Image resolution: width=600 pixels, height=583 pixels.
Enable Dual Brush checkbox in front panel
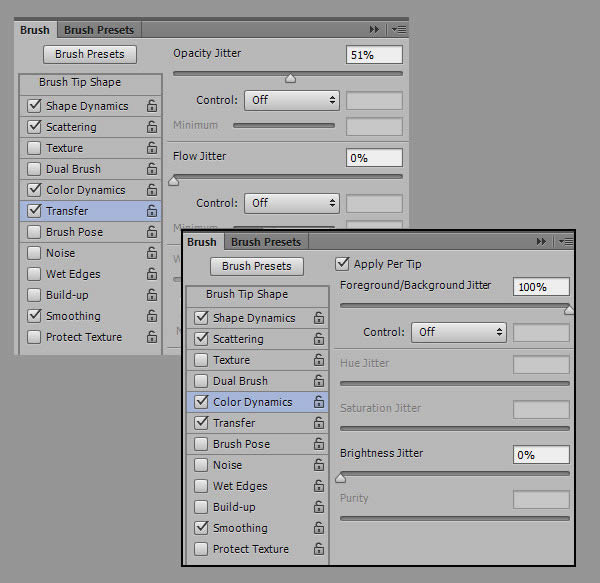coord(201,381)
